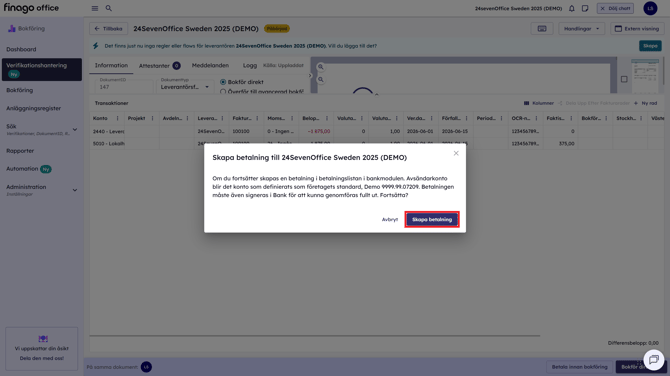
Task: Open Projekt column options menu
Action: coord(152,118)
